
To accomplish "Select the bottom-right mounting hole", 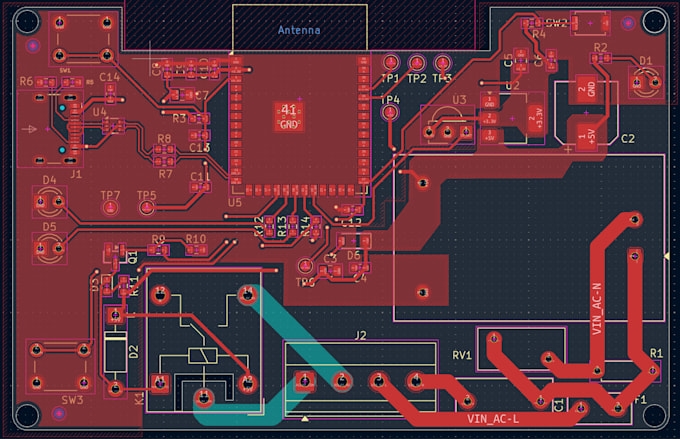I will [x=654, y=416].
